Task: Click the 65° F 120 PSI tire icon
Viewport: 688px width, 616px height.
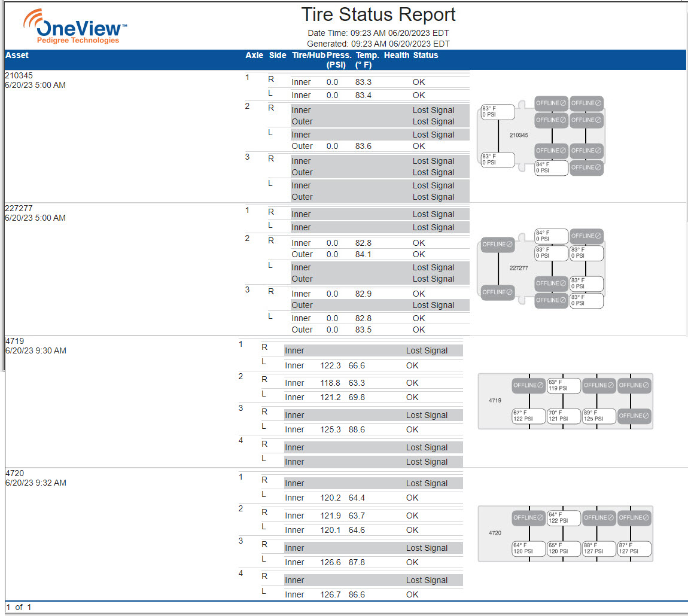Action: 564,548
